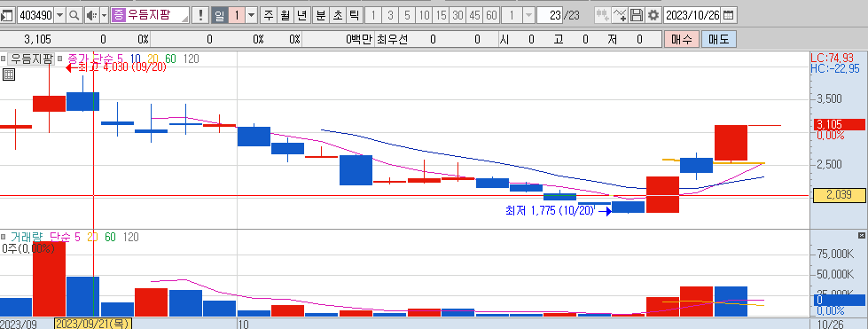Click the period value box showing 1
Image resolution: width=868 pixels, height=329 pixels.
tap(237, 15)
